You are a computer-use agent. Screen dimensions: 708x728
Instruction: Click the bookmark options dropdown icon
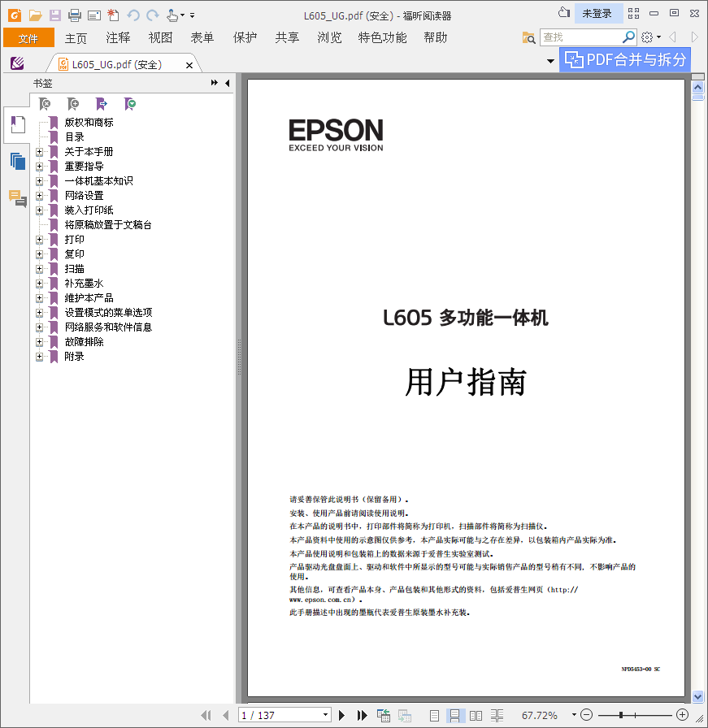click(130, 104)
